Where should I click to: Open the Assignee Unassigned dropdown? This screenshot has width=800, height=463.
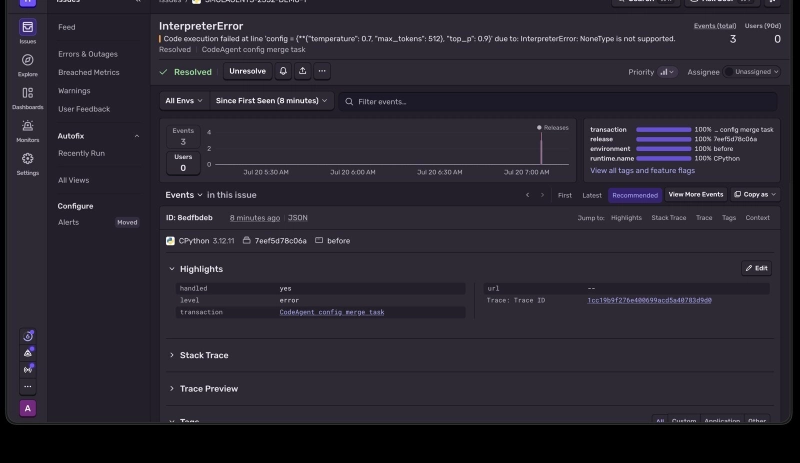[x=752, y=72]
